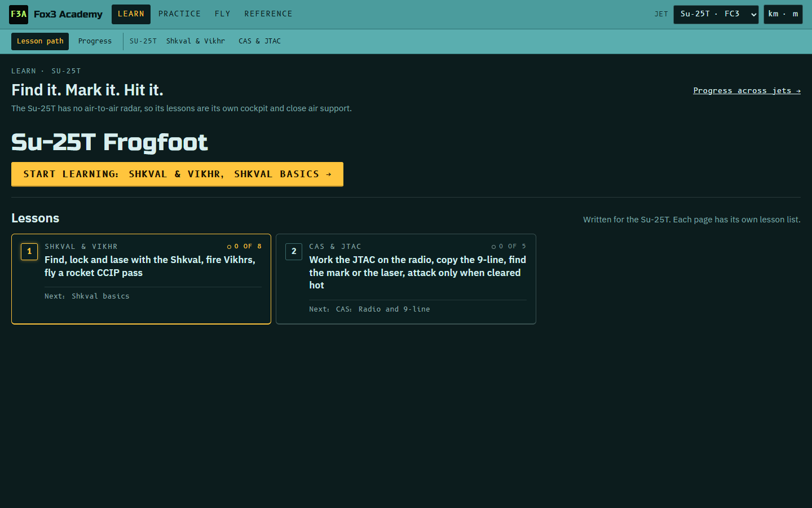Jump to CAS & JTAC section link
The width and height of the screenshot is (812, 508).
pyautogui.click(x=259, y=41)
